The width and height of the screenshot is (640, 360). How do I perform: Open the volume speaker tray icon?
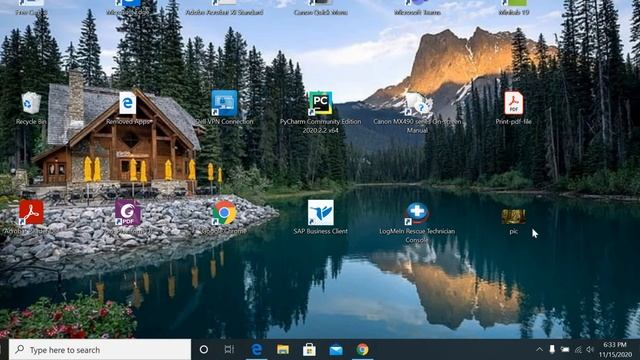click(590, 349)
